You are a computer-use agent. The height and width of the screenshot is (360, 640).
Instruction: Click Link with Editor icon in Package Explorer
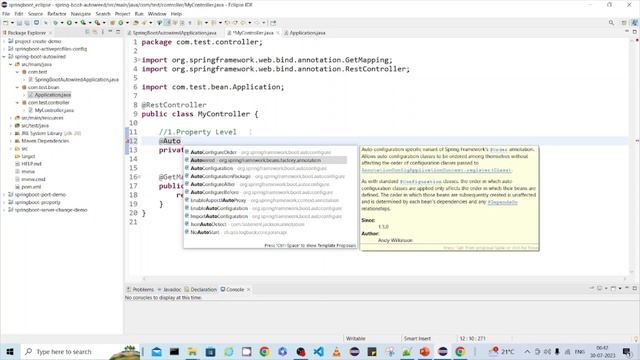tap(95, 32)
